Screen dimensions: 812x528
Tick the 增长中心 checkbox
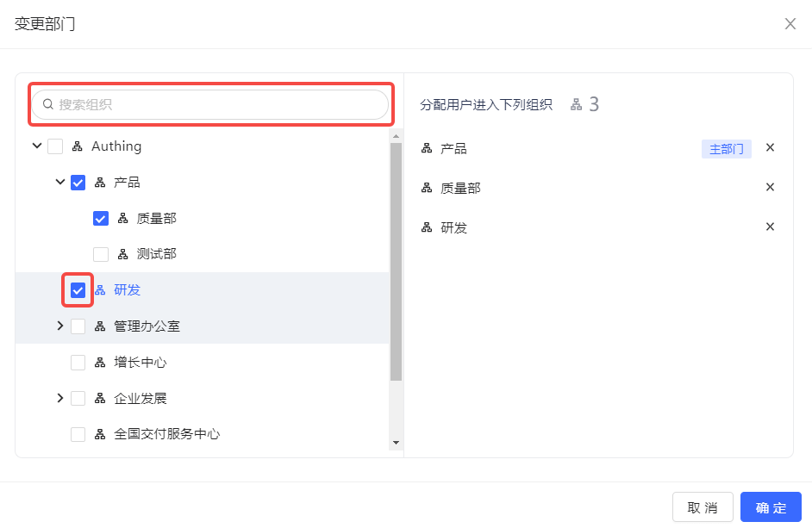coord(78,363)
